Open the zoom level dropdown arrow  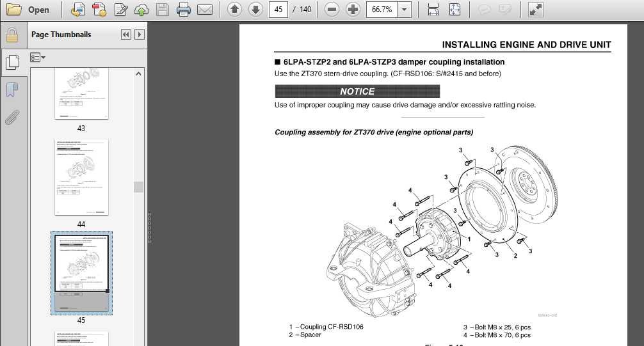pos(405,10)
